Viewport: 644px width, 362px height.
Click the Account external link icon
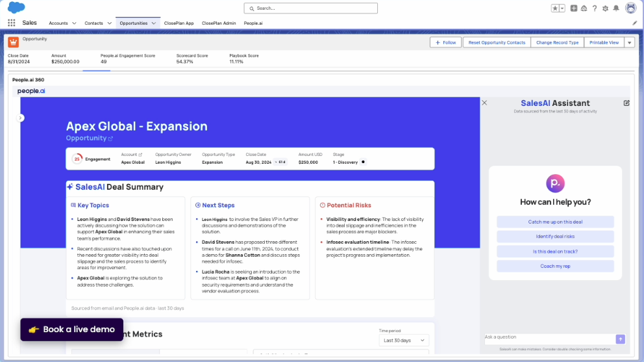(140, 155)
